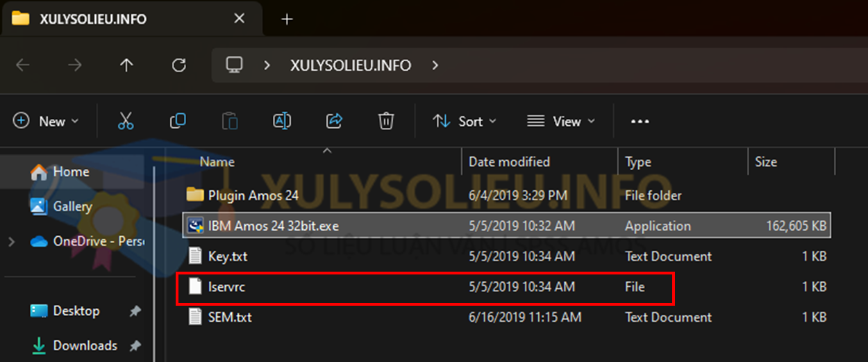Click the Application type cell
The width and height of the screenshot is (868, 362).
(x=658, y=226)
